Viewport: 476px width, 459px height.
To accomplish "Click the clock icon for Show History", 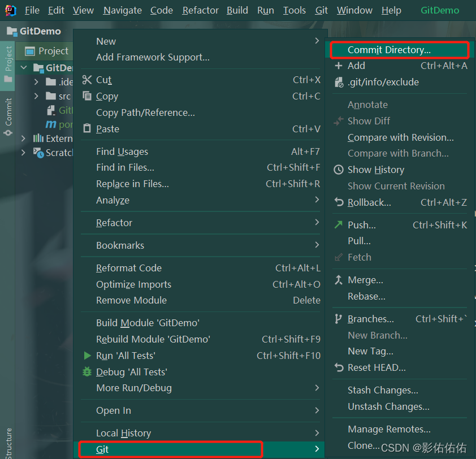I will click(339, 170).
